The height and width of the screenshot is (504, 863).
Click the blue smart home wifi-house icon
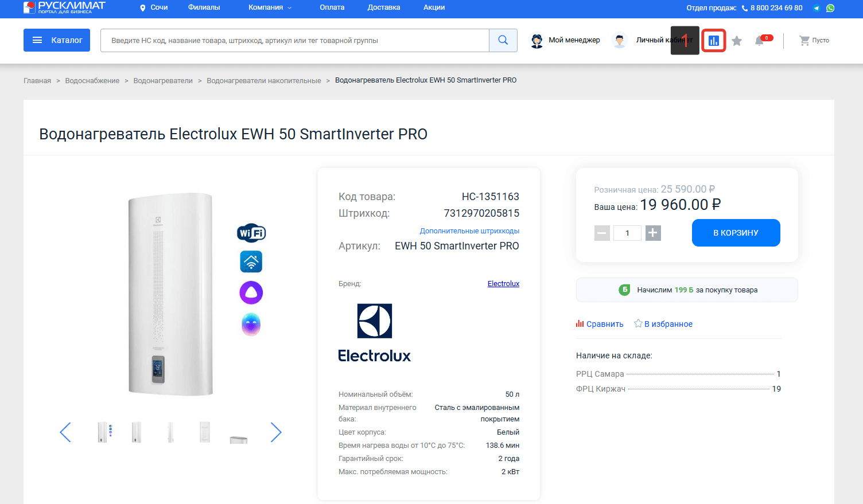[x=251, y=261]
